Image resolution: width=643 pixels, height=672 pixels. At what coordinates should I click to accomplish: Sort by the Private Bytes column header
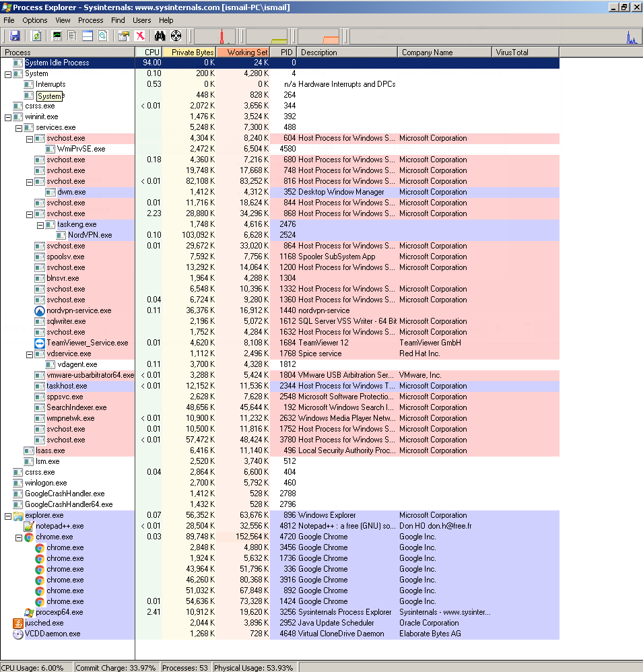189,53
